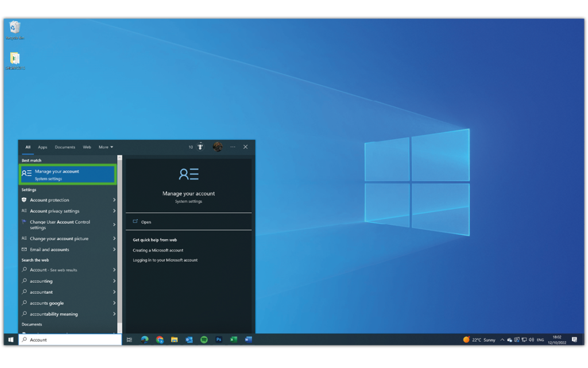Open 'Creating a Microsoft account' help link

[x=158, y=251]
